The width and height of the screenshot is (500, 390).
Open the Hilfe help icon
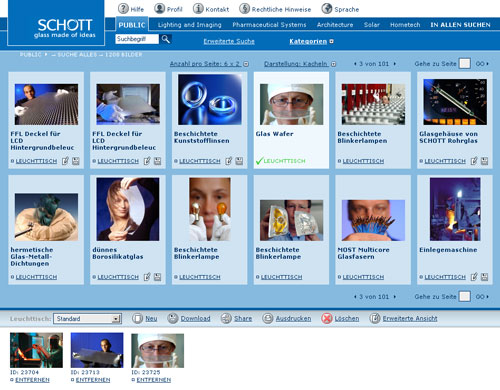pyautogui.click(x=123, y=9)
